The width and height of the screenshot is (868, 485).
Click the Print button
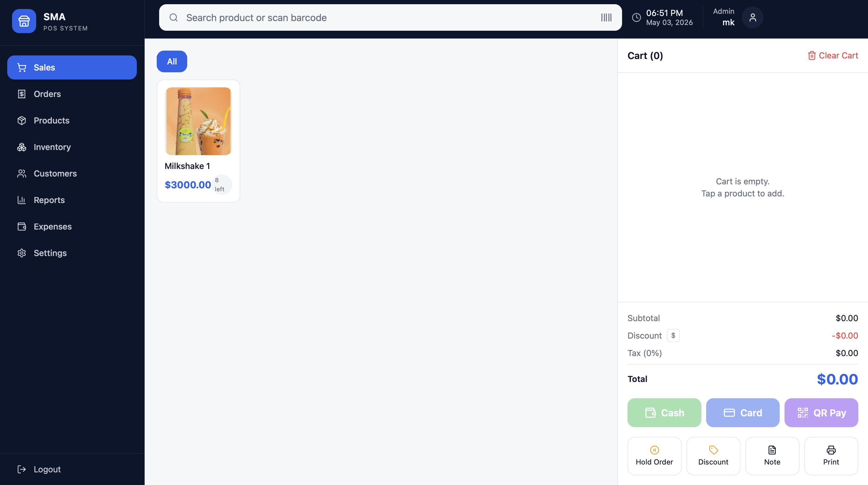click(831, 456)
